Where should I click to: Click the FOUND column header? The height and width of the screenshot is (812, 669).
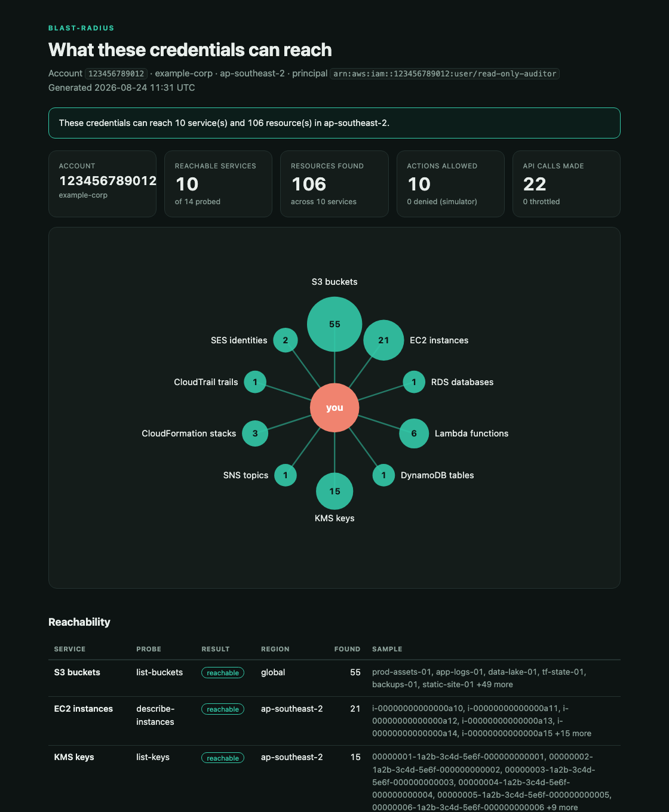[x=347, y=649]
